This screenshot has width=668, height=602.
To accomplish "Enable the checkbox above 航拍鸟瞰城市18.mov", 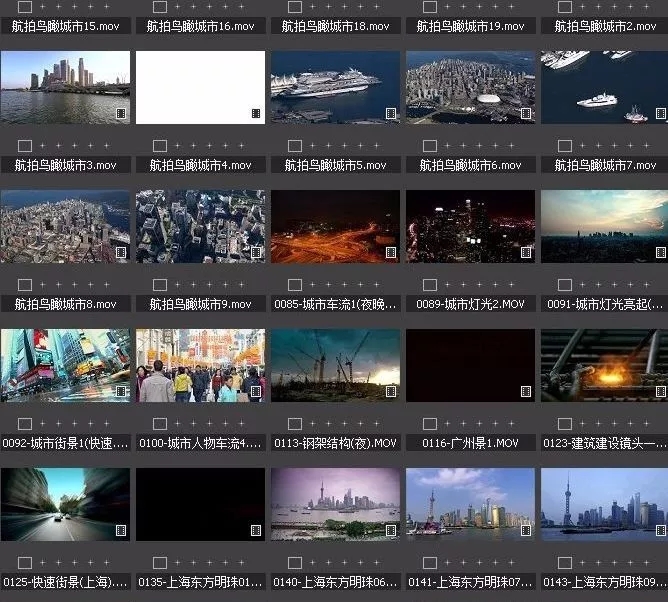I will point(295,6).
